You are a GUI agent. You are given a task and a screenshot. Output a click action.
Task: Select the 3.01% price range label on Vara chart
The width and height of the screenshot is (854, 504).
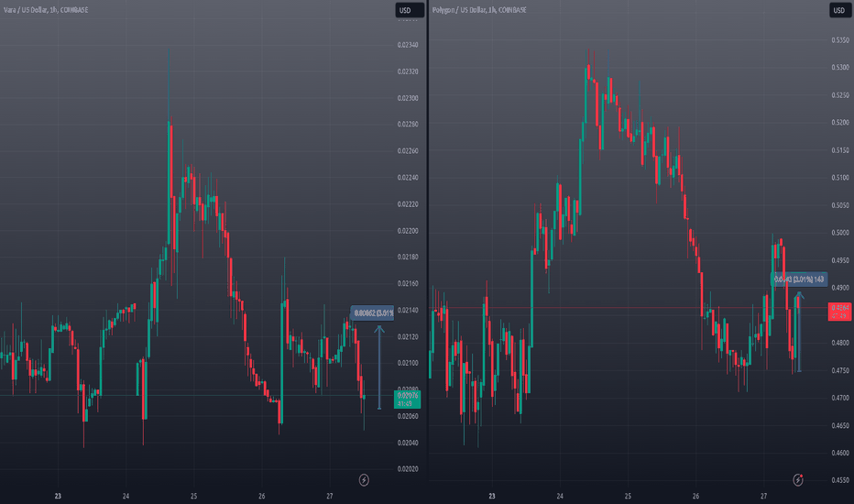(x=373, y=312)
